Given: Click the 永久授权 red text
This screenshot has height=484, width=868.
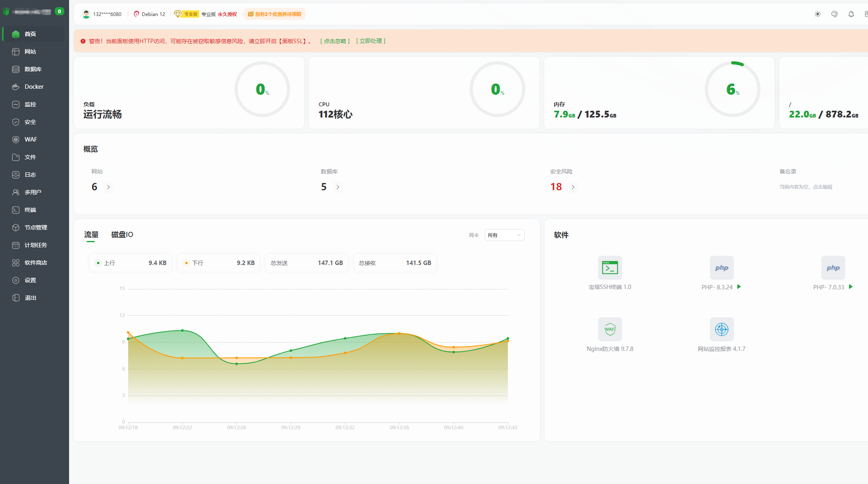Looking at the screenshot, I should (x=227, y=14).
